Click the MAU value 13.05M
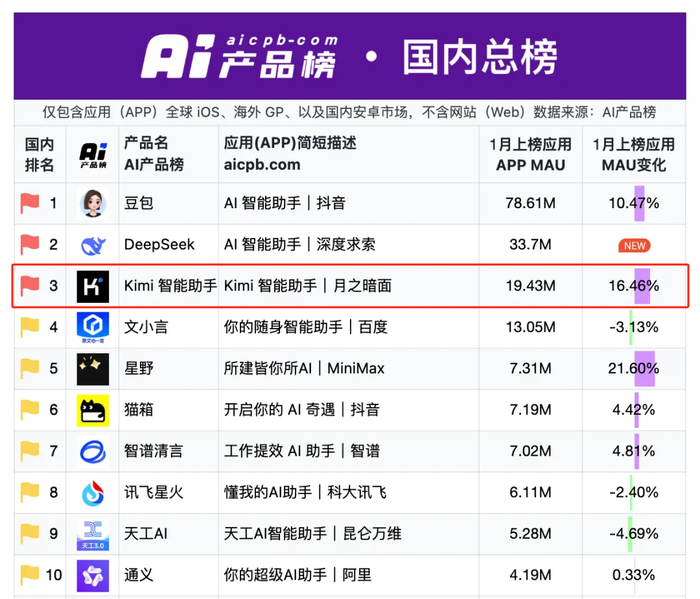 [x=530, y=327]
